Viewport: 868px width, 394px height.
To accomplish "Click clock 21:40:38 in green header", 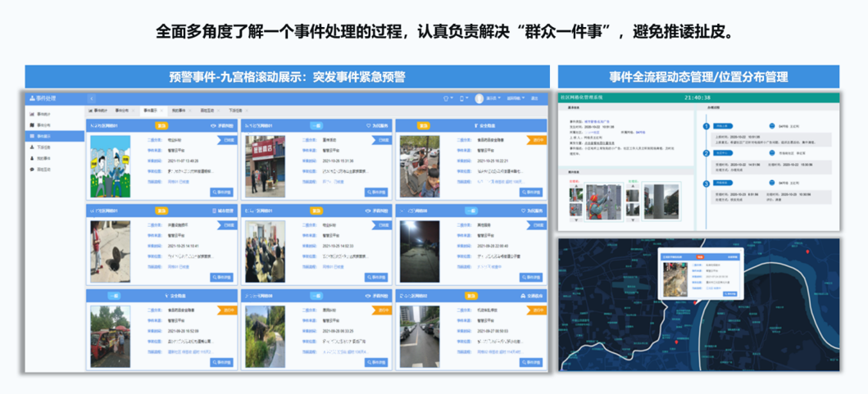I will coord(697,97).
